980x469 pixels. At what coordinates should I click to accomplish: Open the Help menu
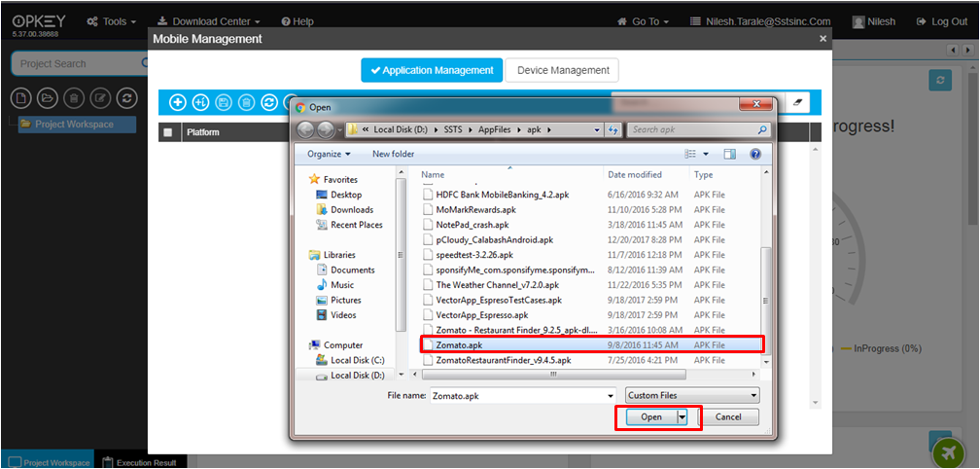[297, 21]
